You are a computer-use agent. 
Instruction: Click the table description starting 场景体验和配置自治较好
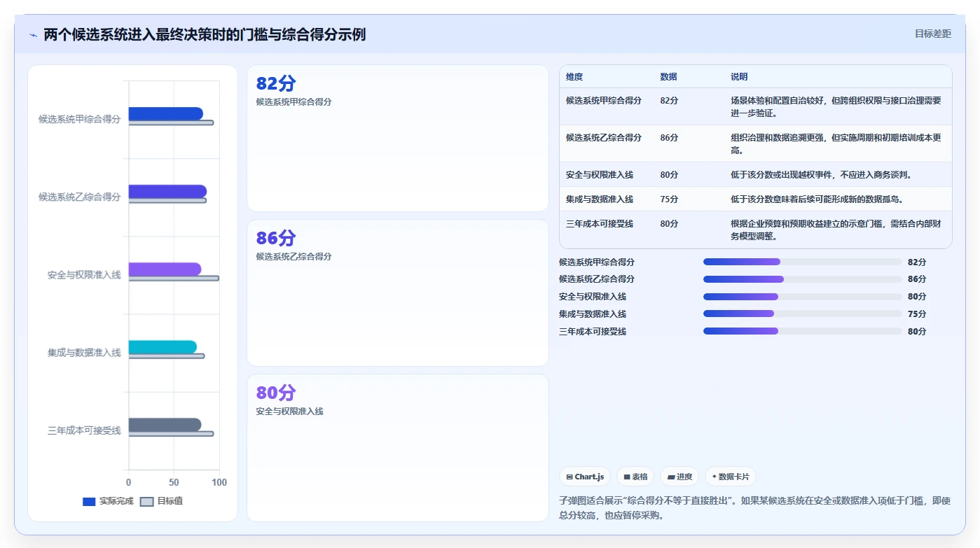pyautogui.click(x=836, y=107)
